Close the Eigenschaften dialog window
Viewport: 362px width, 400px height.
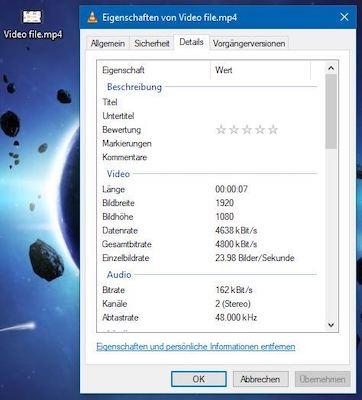(344, 17)
